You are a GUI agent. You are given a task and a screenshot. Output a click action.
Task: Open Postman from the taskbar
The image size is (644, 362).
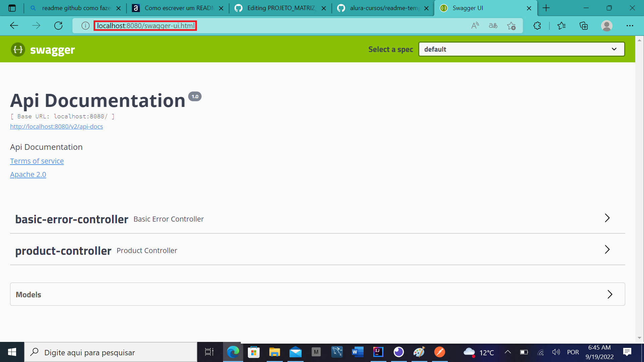[x=440, y=352]
